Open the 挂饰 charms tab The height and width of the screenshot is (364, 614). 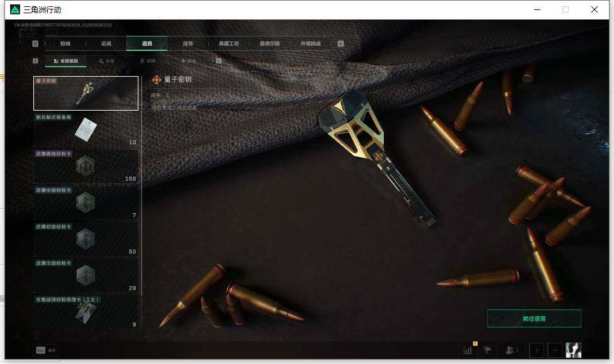coord(188,43)
